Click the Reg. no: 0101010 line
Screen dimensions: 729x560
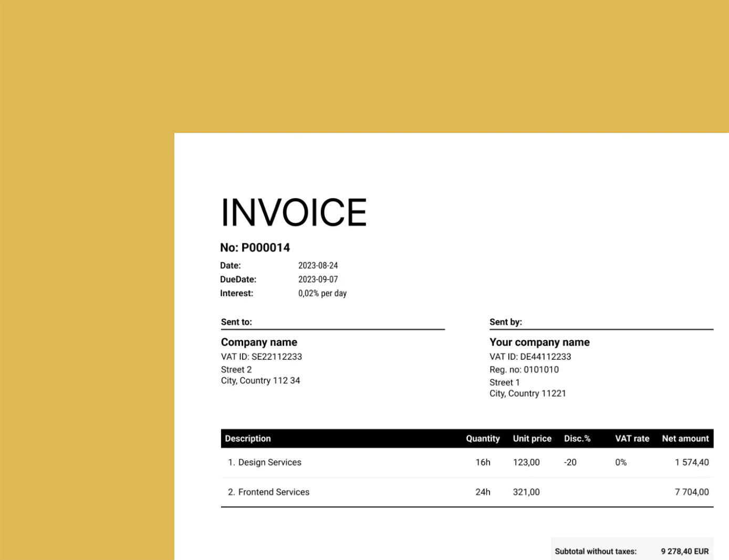(x=524, y=370)
